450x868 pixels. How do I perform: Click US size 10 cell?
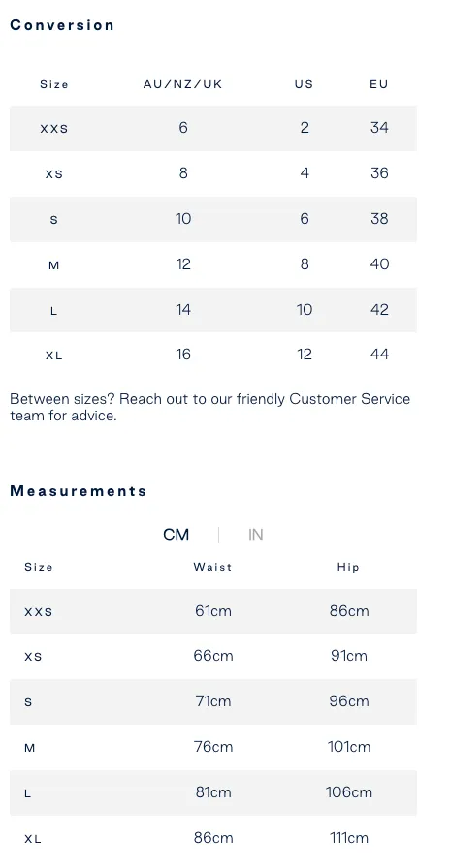(305, 309)
